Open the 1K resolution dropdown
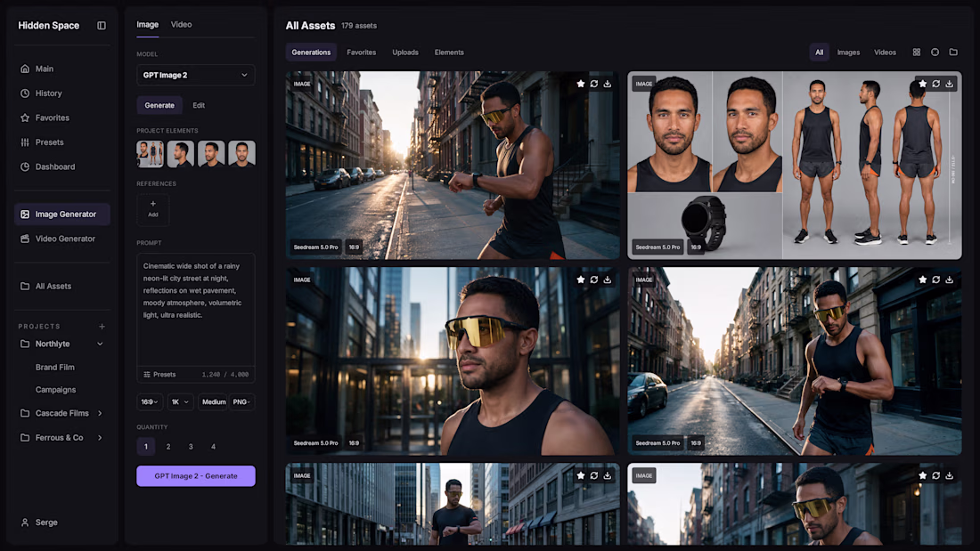 click(180, 402)
